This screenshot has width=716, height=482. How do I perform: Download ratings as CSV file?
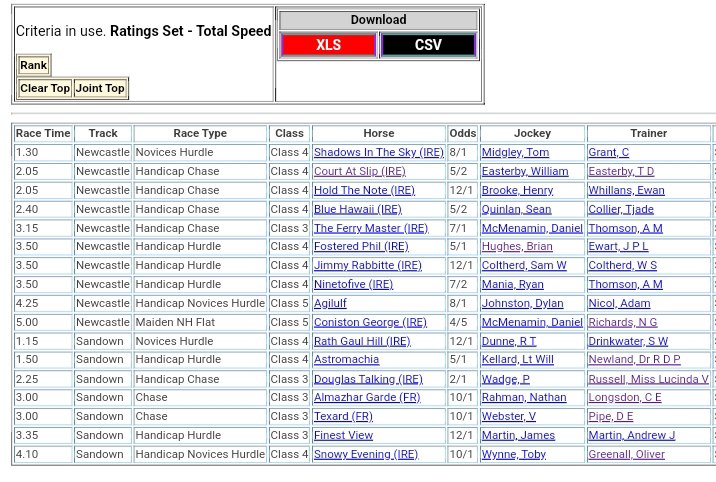coord(428,45)
